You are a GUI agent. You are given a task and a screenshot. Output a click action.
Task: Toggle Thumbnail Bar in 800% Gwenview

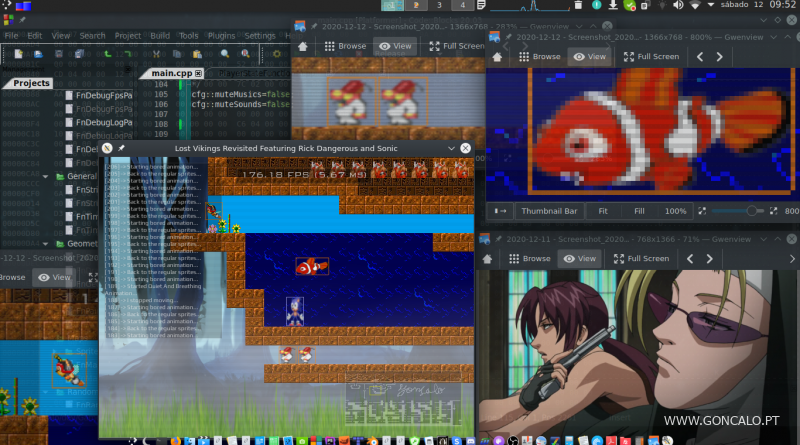pyautogui.click(x=549, y=211)
